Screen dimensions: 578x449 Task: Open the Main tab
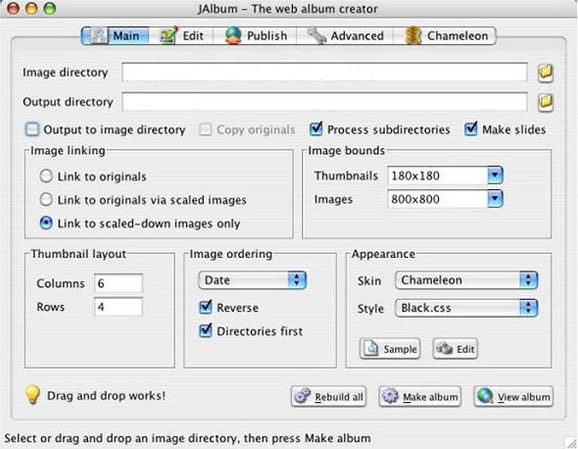(115, 36)
